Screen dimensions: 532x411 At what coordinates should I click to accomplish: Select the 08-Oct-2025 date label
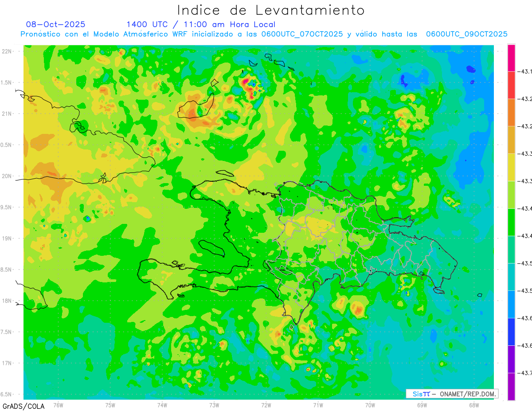tap(55, 24)
